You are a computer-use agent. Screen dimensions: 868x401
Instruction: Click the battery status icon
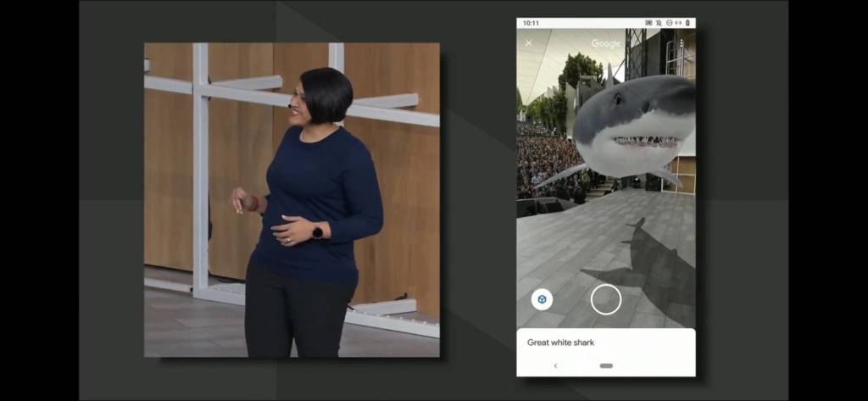pyautogui.click(x=687, y=23)
